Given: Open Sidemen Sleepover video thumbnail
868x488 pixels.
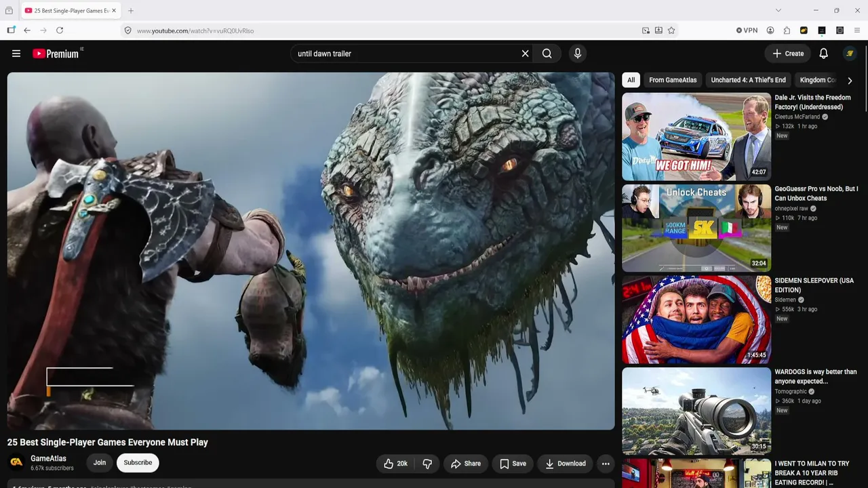Looking at the screenshot, I should pos(696,320).
